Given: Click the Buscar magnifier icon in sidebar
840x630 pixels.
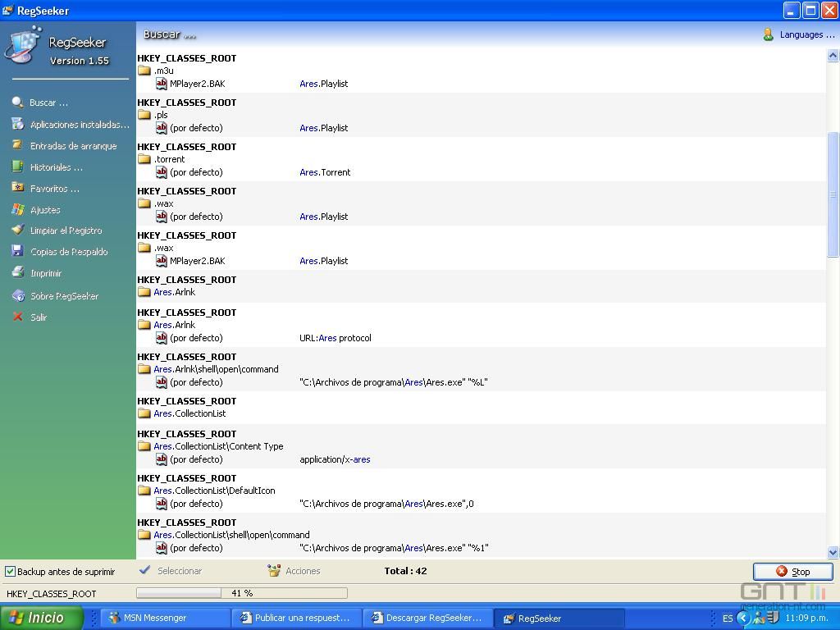Looking at the screenshot, I should click(x=18, y=103).
